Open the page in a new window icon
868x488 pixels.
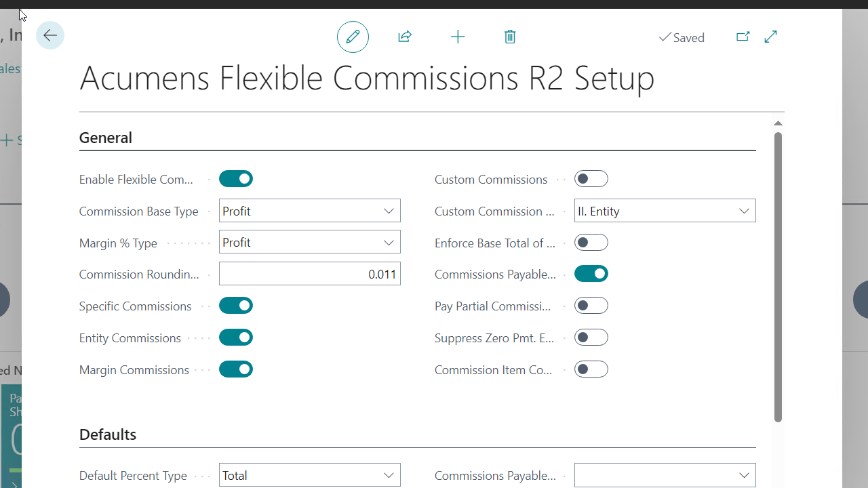(x=743, y=37)
